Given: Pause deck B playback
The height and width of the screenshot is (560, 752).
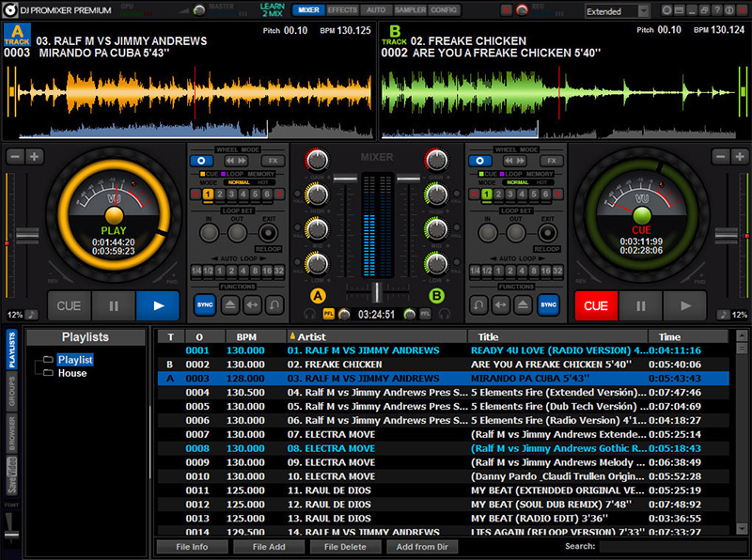Looking at the screenshot, I should pyautogui.click(x=642, y=305).
